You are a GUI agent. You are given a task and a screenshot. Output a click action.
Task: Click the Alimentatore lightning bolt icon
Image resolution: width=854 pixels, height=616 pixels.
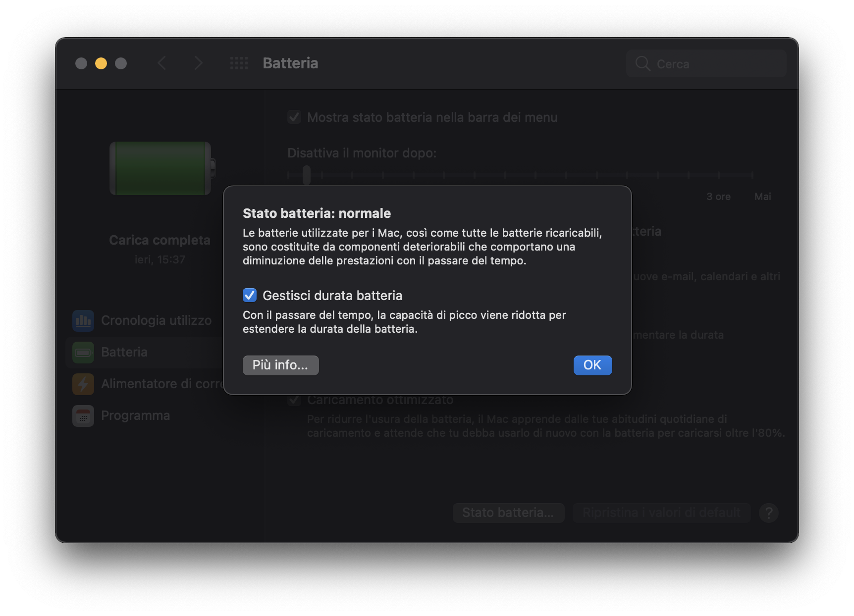[x=83, y=384]
